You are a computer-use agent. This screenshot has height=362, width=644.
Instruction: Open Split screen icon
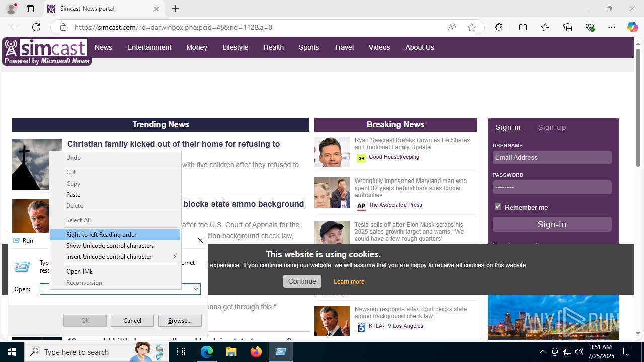coord(523,27)
